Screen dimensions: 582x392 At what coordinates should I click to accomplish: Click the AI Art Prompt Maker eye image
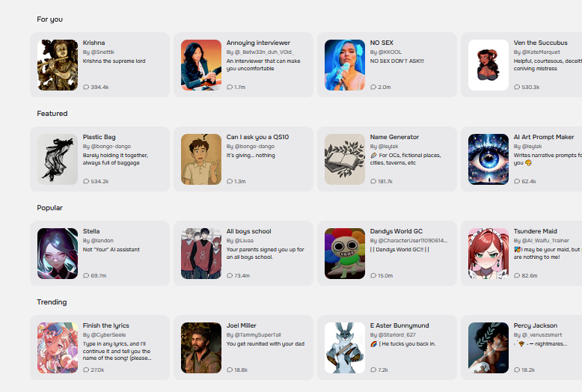click(x=488, y=159)
